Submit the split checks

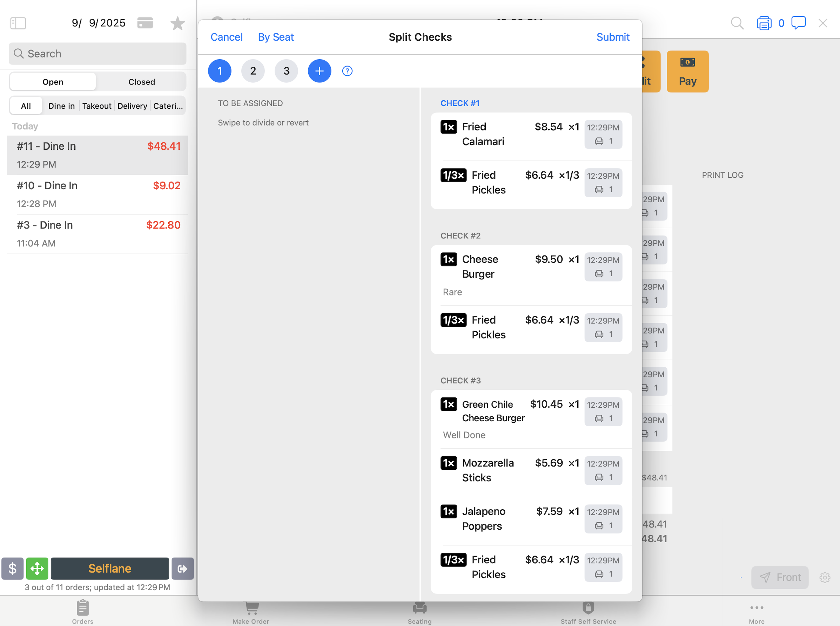[x=612, y=37]
